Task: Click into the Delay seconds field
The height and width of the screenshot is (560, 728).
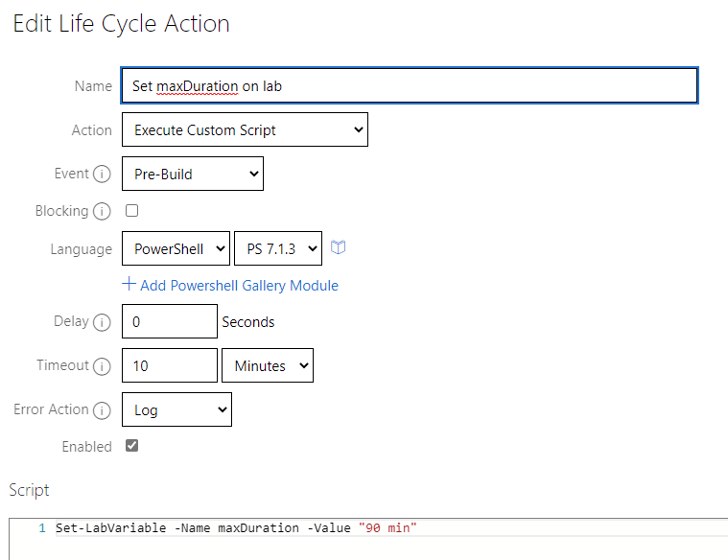Action: pos(170,322)
